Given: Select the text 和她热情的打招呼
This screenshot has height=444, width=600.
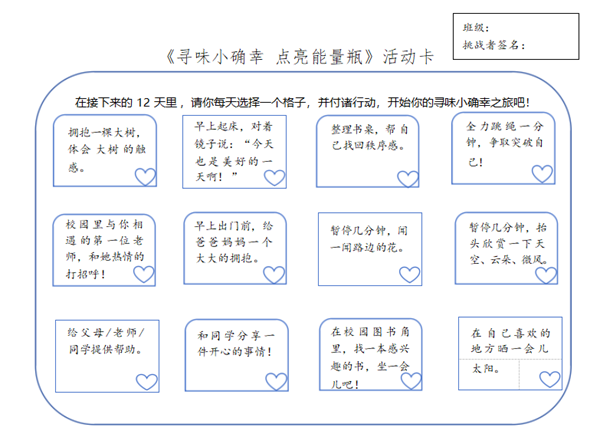Looking at the screenshot, I should [105, 265].
